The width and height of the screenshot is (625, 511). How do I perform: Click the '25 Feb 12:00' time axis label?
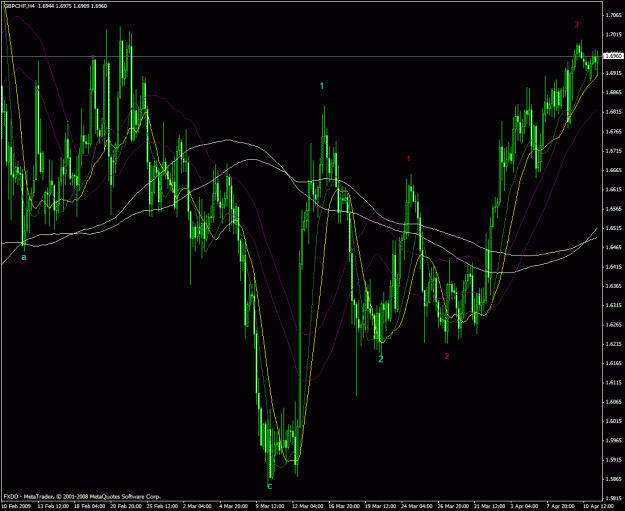(161, 506)
